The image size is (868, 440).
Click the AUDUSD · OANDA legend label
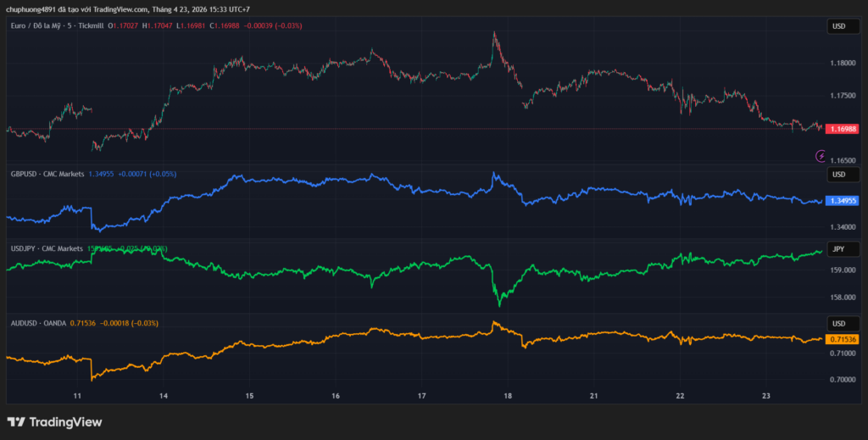click(x=38, y=323)
